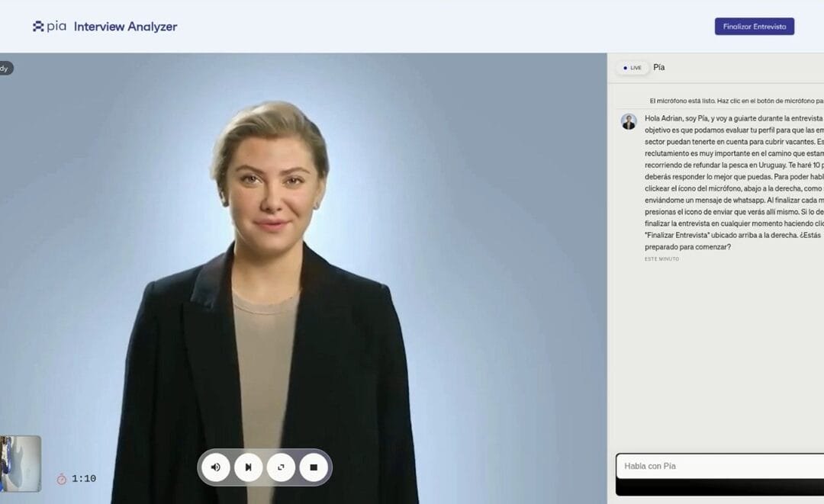Open the Interview Analyzer title link
The image size is (824, 504).
point(125,27)
